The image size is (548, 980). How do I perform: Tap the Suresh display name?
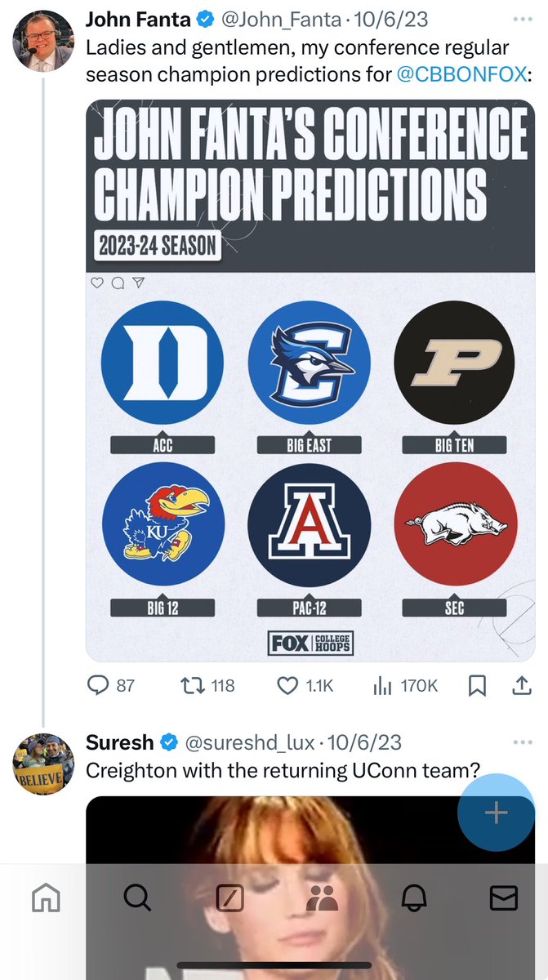tap(119, 742)
